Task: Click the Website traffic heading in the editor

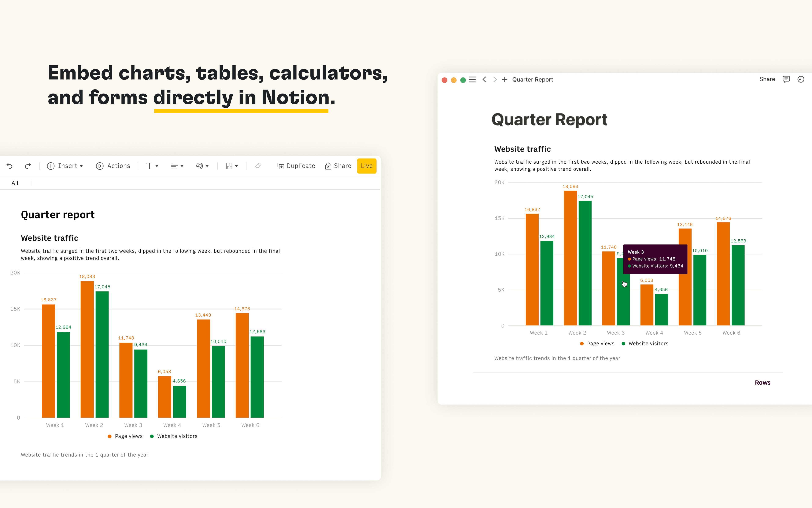Action: tap(49, 238)
